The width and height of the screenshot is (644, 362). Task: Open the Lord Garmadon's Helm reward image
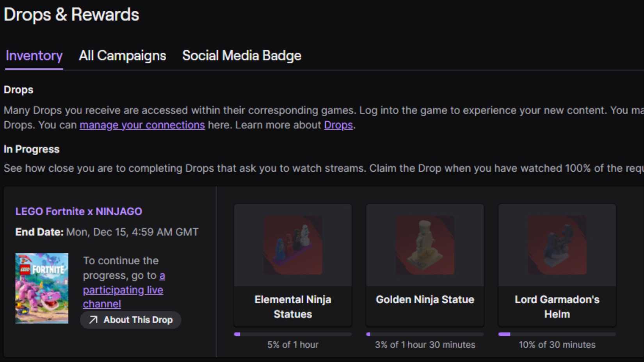557,245
